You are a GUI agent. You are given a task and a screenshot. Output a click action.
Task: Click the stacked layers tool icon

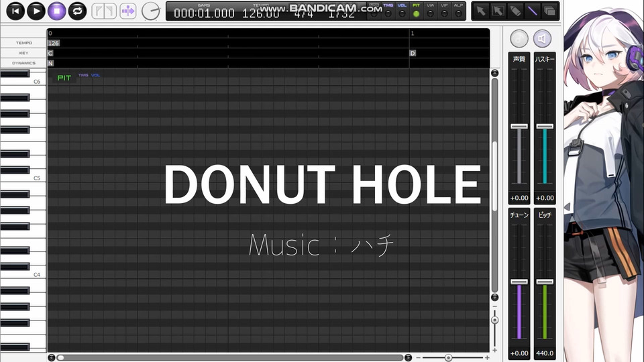(549, 11)
